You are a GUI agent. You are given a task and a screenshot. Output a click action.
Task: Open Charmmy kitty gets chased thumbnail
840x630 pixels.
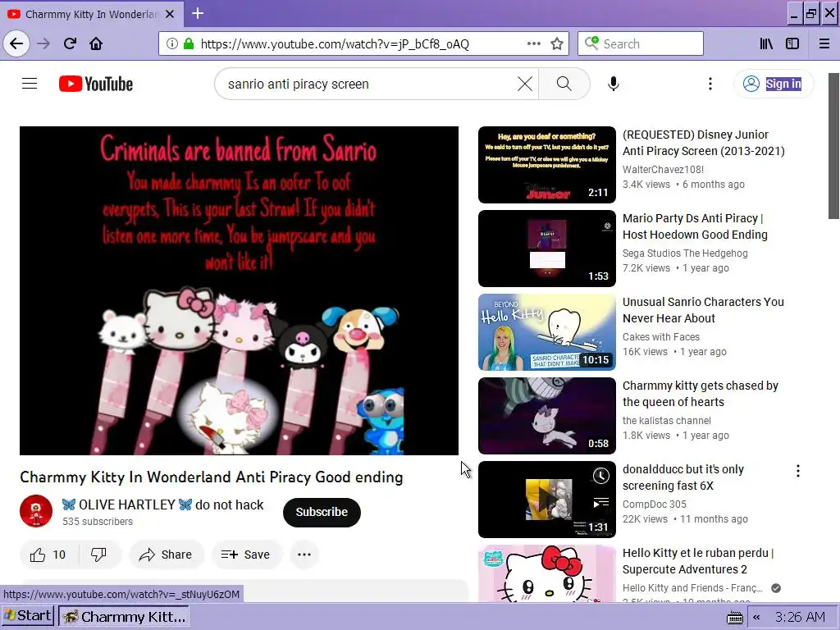547,416
